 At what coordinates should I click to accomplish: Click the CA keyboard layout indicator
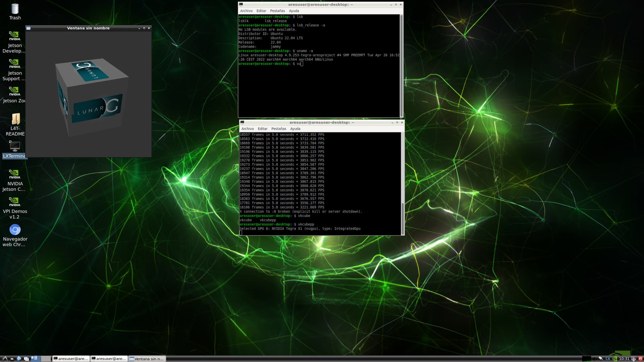tap(608, 359)
